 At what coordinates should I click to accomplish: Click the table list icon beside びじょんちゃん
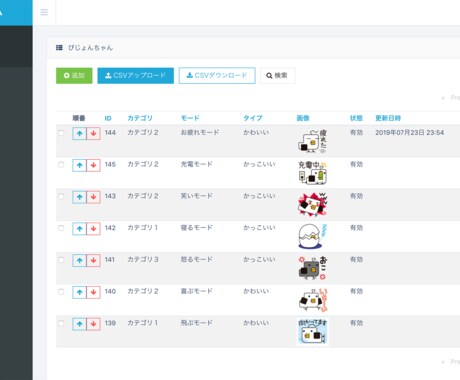coord(59,48)
